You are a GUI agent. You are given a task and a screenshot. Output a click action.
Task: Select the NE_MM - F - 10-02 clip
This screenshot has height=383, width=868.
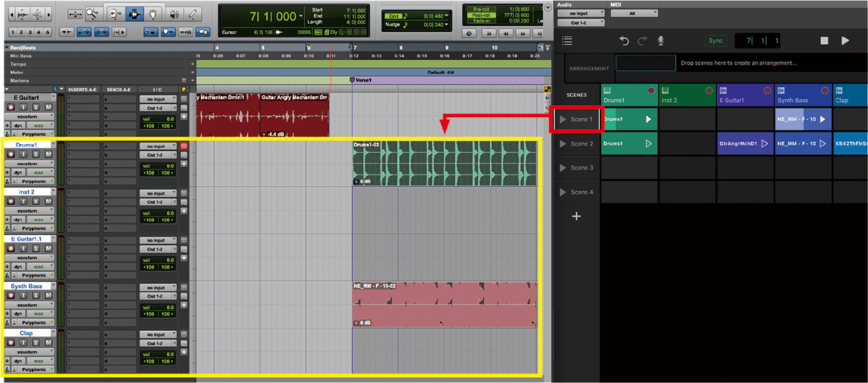click(x=444, y=304)
